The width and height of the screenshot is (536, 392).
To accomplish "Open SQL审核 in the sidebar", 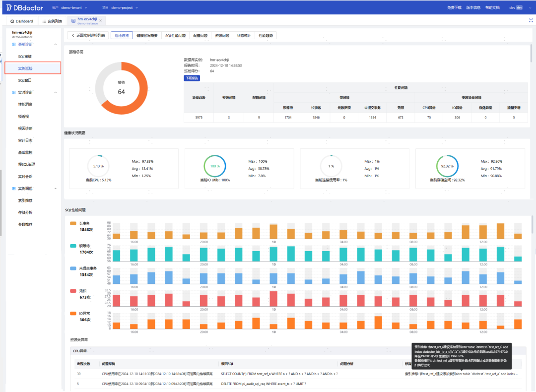I will click(25, 57).
